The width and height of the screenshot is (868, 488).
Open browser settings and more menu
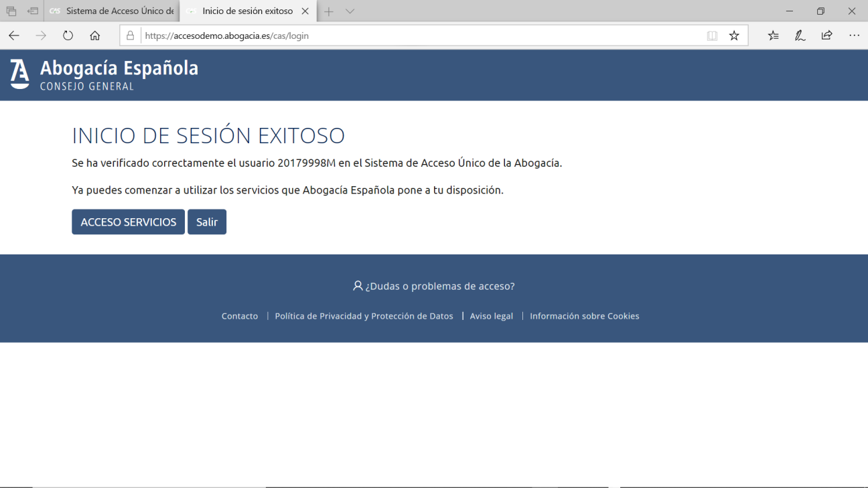click(854, 35)
